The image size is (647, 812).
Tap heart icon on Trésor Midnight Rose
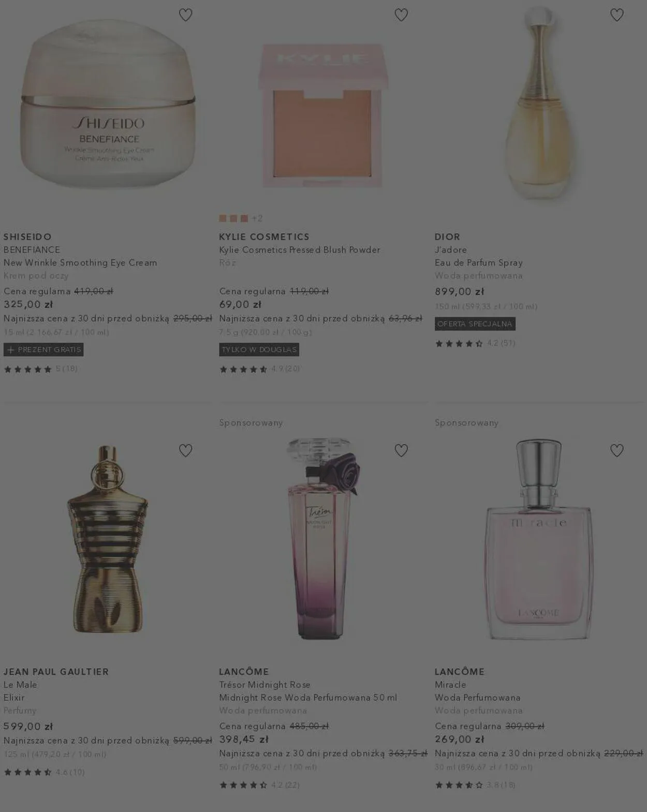pos(401,450)
